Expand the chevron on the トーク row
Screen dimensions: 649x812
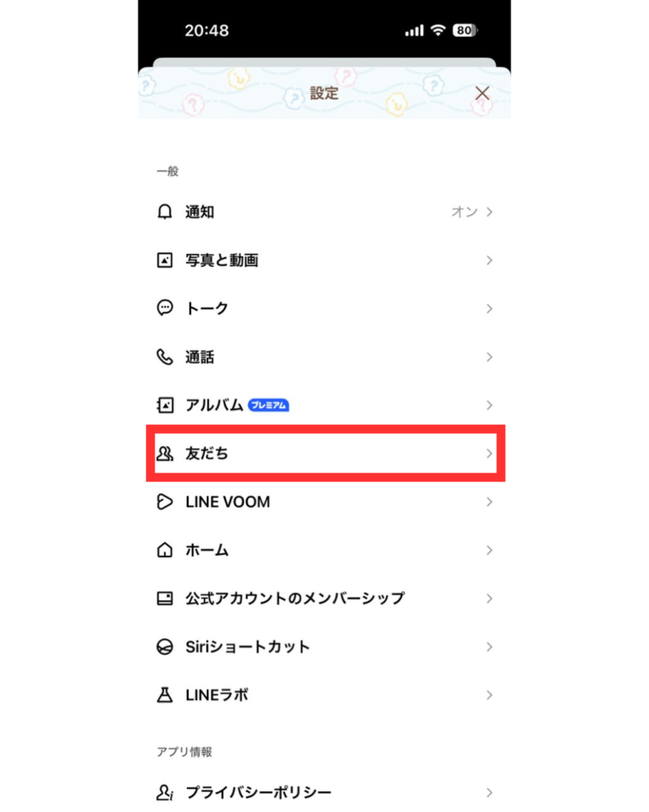pyautogui.click(x=489, y=308)
